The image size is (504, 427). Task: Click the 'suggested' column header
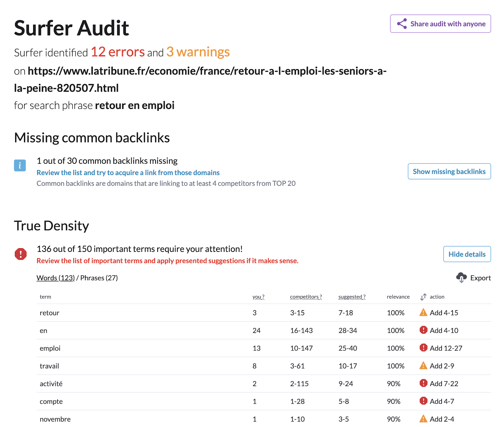click(352, 297)
